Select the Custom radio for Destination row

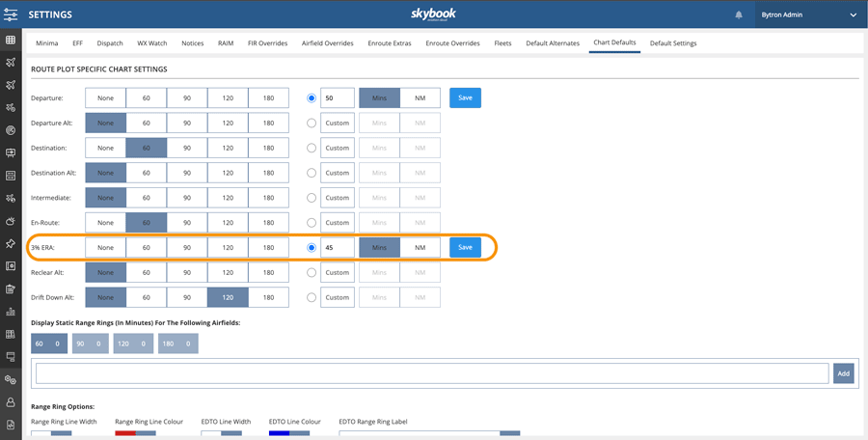coord(312,148)
